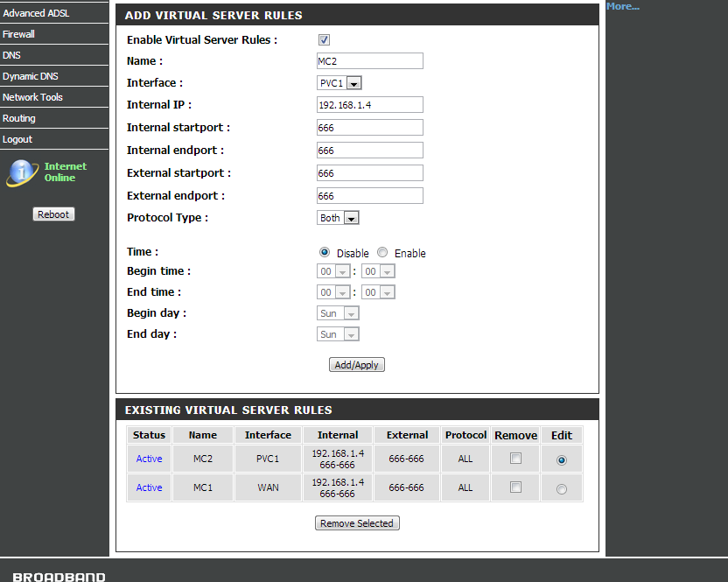The image size is (728, 582).
Task: Click External 666-666 cell in MC2 row
Action: pyautogui.click(x=406, y=459)
